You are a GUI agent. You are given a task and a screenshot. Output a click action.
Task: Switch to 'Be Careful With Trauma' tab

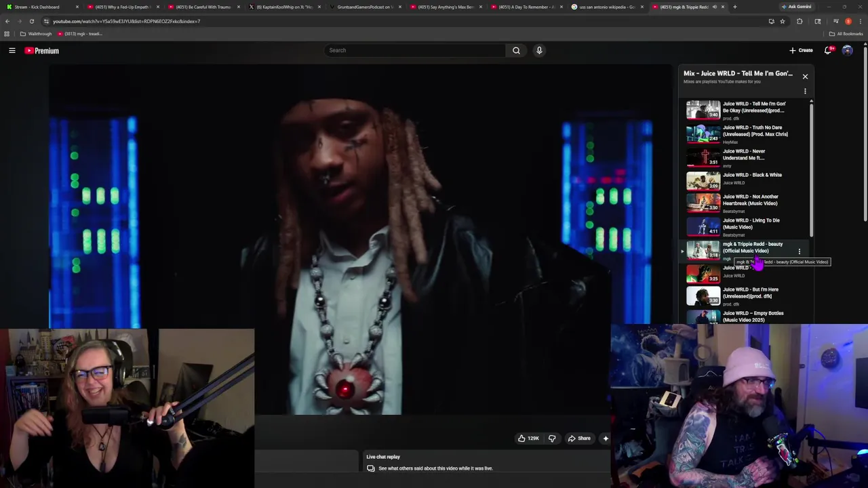click(x=203, y=7)
